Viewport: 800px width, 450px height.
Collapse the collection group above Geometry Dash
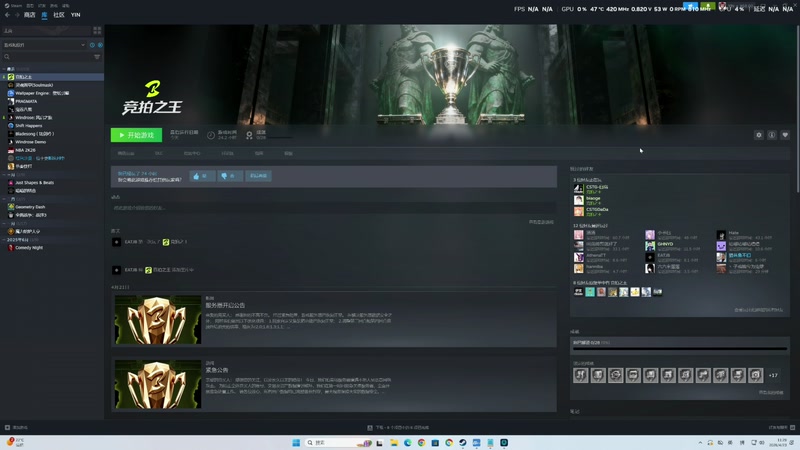4,199
